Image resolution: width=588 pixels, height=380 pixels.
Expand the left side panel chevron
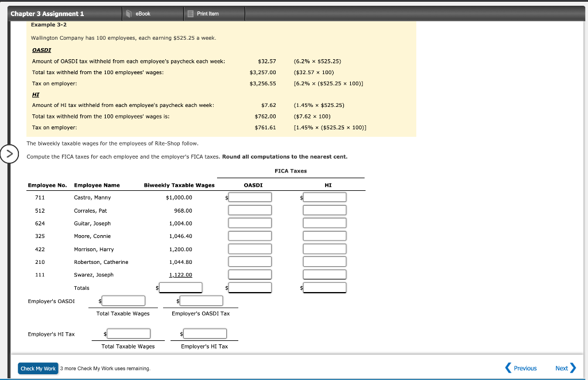pos(10,153)
